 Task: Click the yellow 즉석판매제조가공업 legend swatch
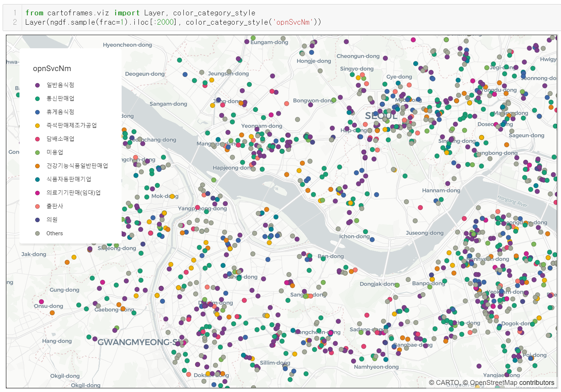click(37, 126)
